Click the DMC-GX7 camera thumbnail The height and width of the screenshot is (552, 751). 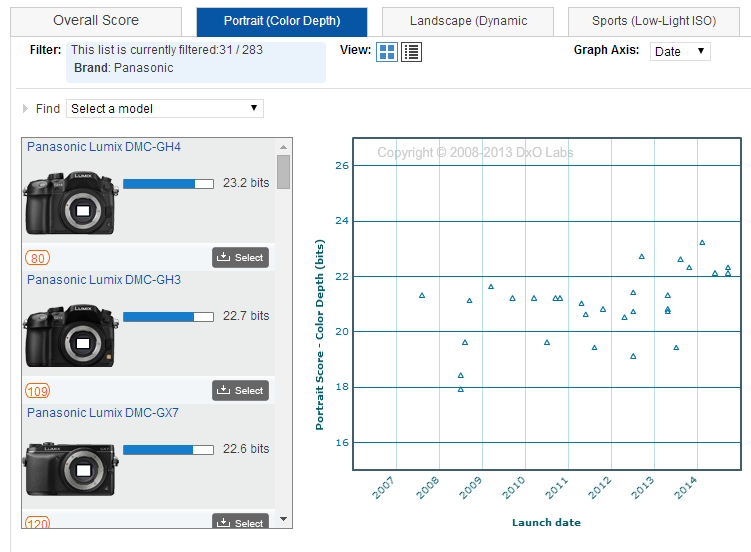[71, 469]
